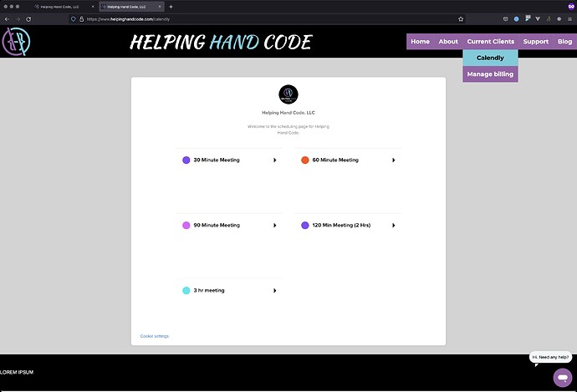Click the Helping Hand Code logo icon

tap(16, 42)
